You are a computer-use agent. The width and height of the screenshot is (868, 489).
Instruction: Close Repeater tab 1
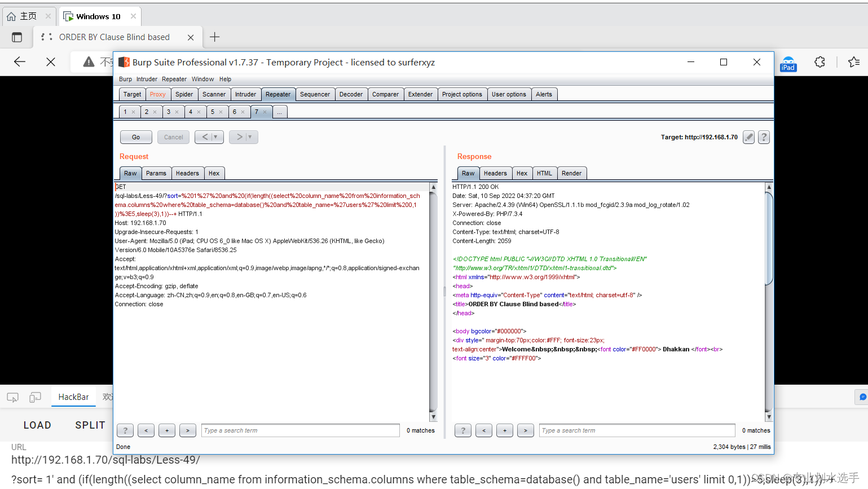[134, 112]
